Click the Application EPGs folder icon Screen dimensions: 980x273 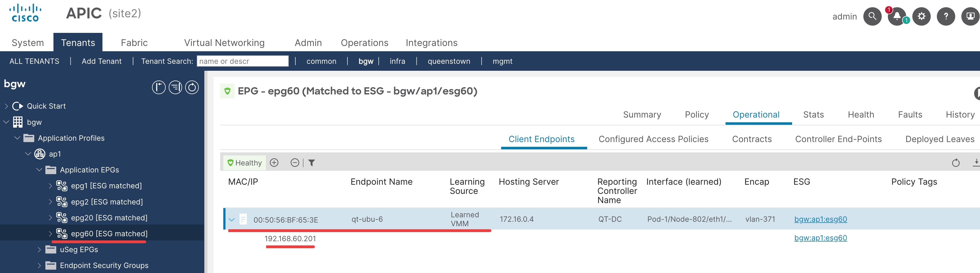[51, 170]
